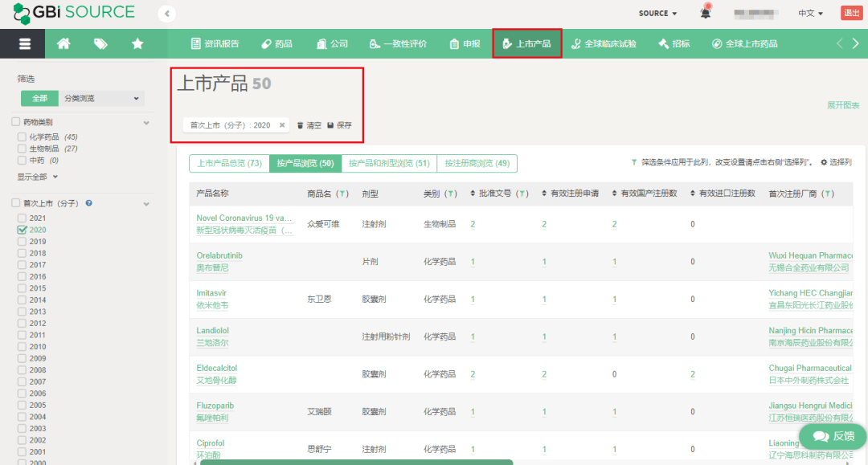Remove the 首次上市 2020 filter tag
The height and width of the screenshot is (465, 868).
282,125
